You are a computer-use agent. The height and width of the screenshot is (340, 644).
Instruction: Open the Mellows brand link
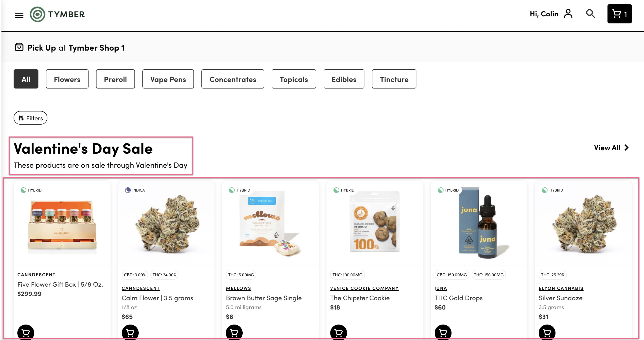238,288
